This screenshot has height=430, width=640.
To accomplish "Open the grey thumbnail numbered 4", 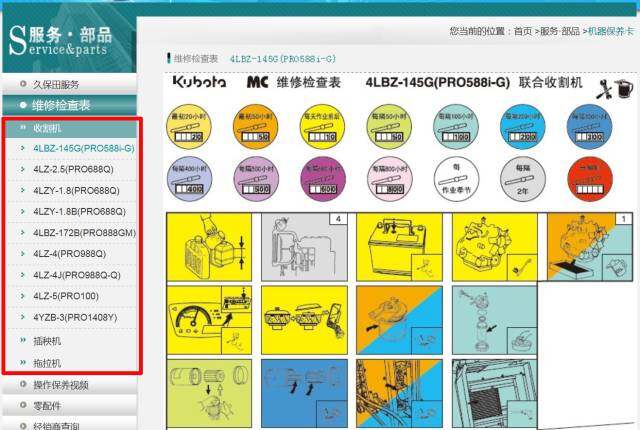I will pos(304,247).
